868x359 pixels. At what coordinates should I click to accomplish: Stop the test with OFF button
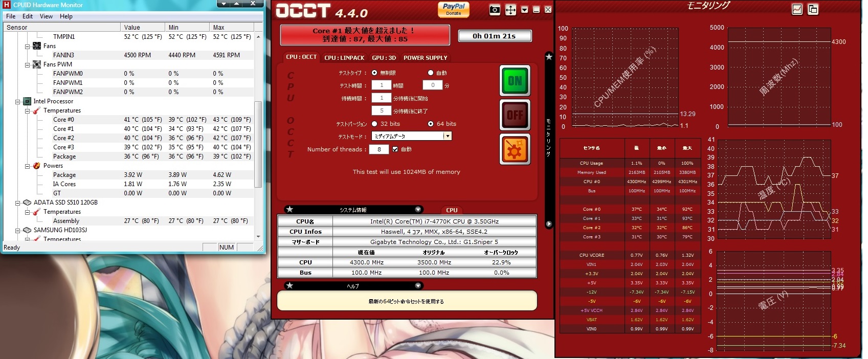[515, 115]
